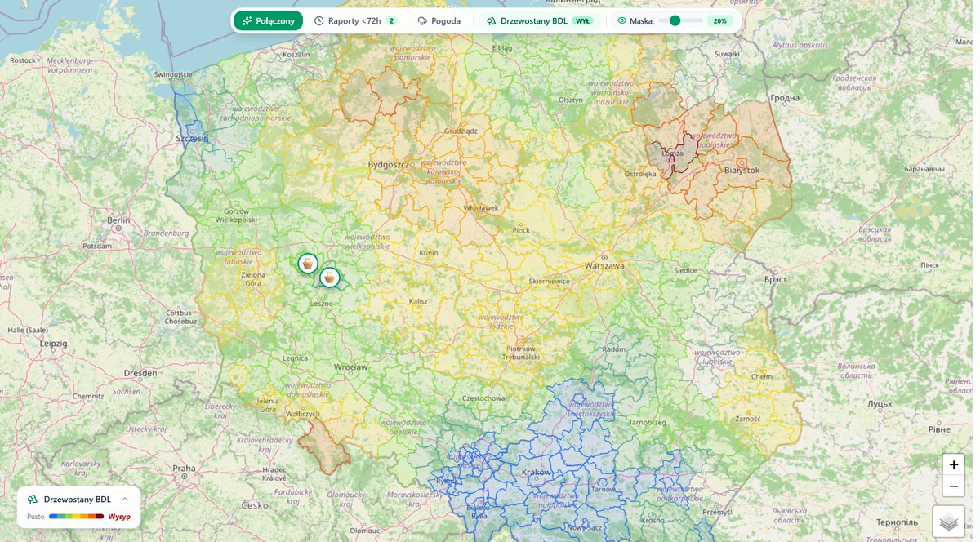Click the rain cloud icon in Pogoda
This screenshot has width=980, height=542.
422,20
